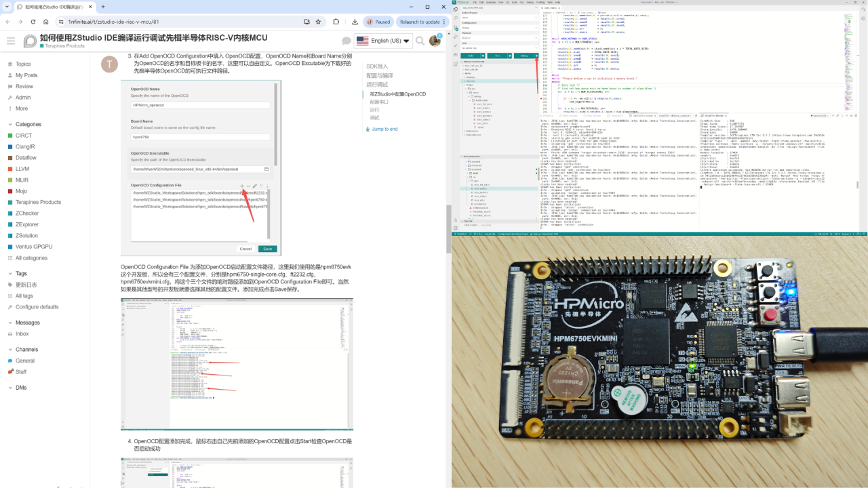Open the forum chat bubble icon
Screen dimensions: 868x488
pos(347,41)
